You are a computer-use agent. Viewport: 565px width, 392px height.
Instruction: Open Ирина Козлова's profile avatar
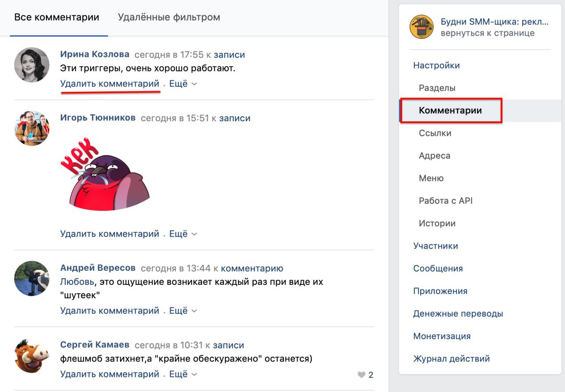click(32, 65)
